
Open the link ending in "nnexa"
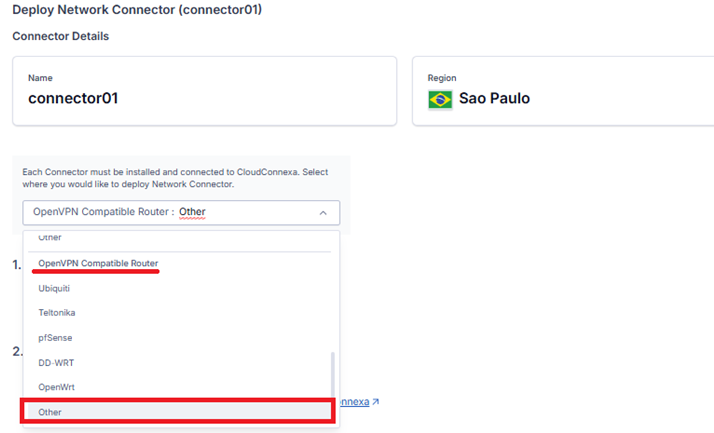[354, 402]
